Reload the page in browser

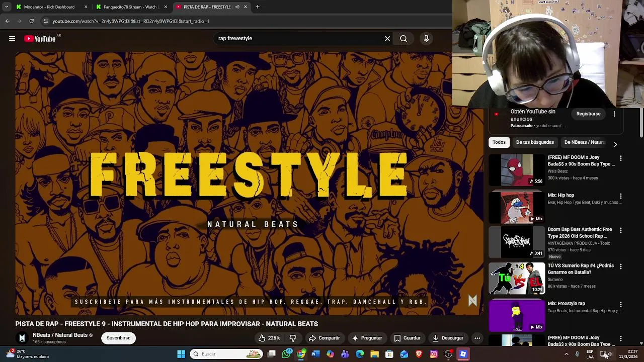[31, 21]
